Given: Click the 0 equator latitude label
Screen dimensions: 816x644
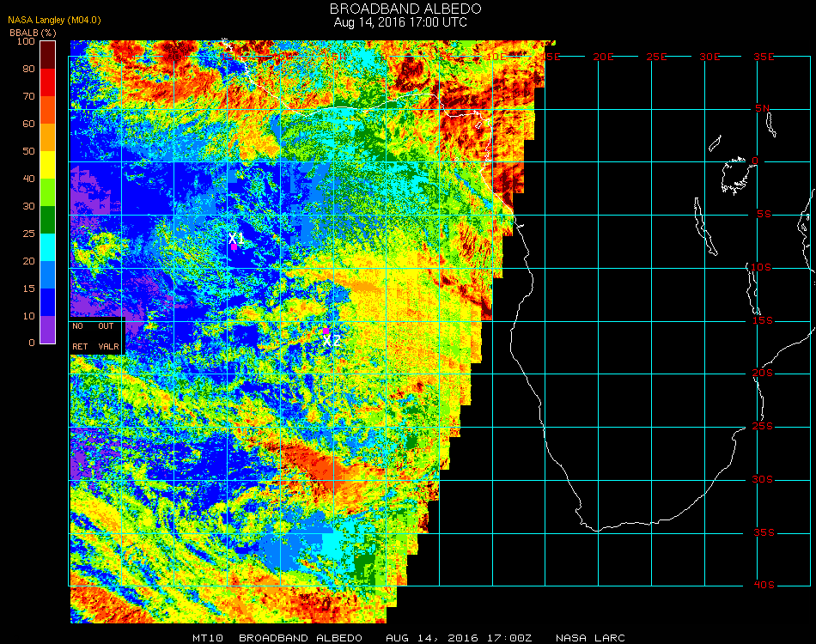Looking at the screenshot, I should coord(755,161).
